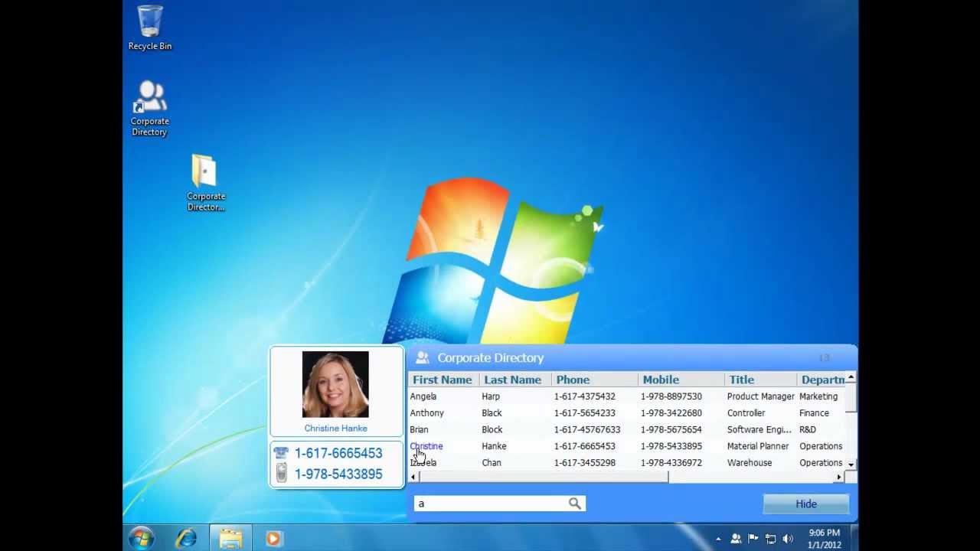
Task: Click mobile number 1-978-5433895 in contact card
Action: click(338, 474)
